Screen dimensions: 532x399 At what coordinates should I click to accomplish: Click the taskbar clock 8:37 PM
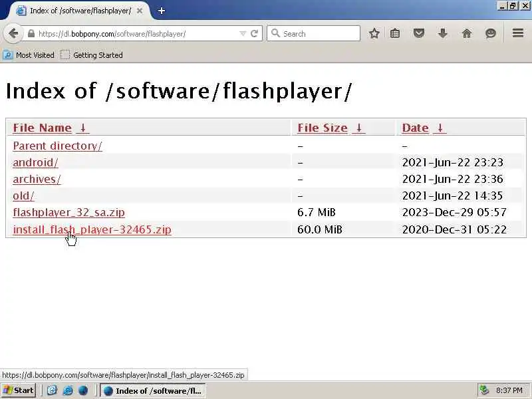(x=509, y=390)
